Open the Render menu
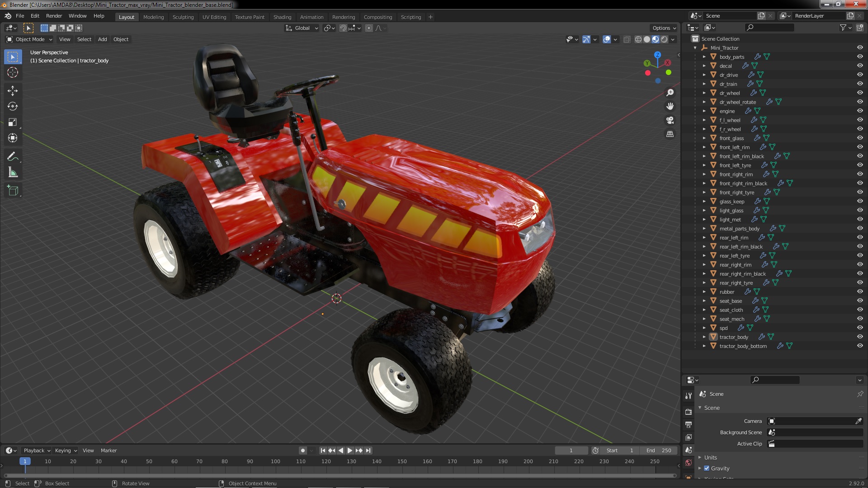Screen dimensions: 868x488 [54, 16]
